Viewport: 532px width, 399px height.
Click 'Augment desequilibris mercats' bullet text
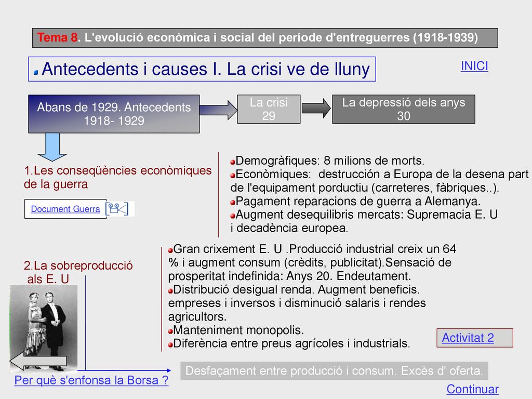click(364, 221)
